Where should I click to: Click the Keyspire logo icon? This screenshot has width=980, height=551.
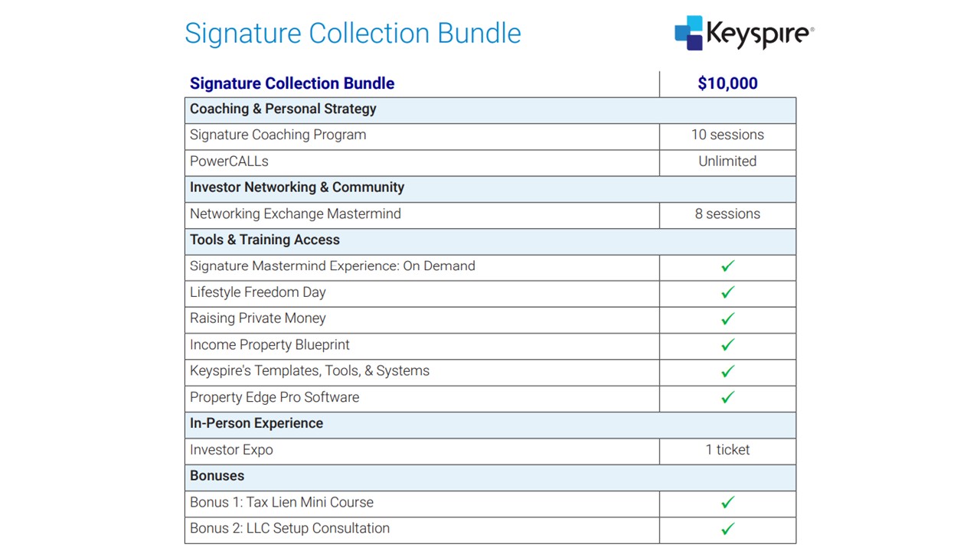pos(688,33)
